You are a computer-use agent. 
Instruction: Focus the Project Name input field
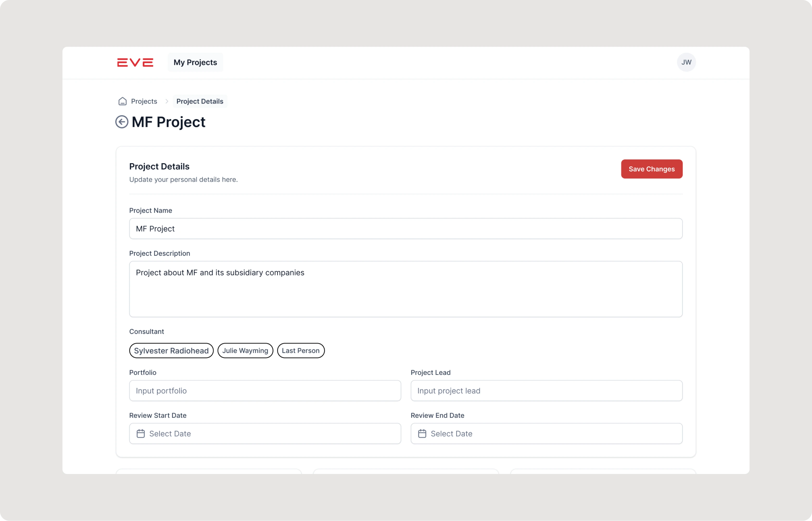406,229
